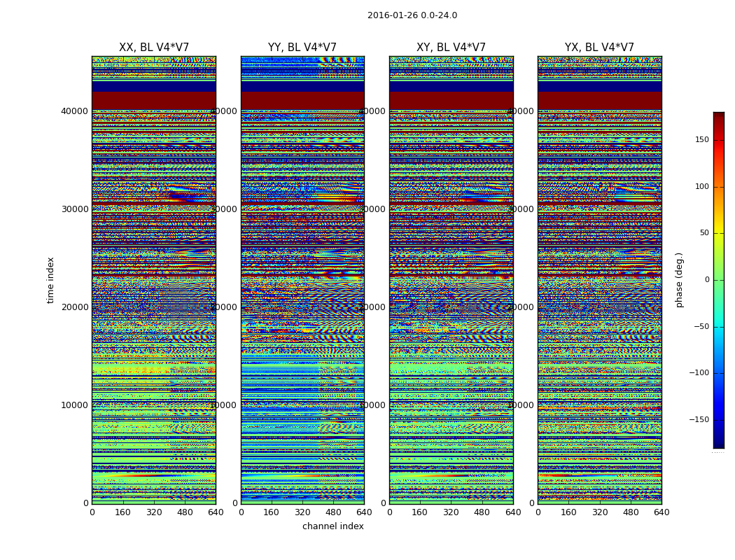Select the "XX, BL V4*V7" panel title
735x560 pixels.
tap(153, 48)
